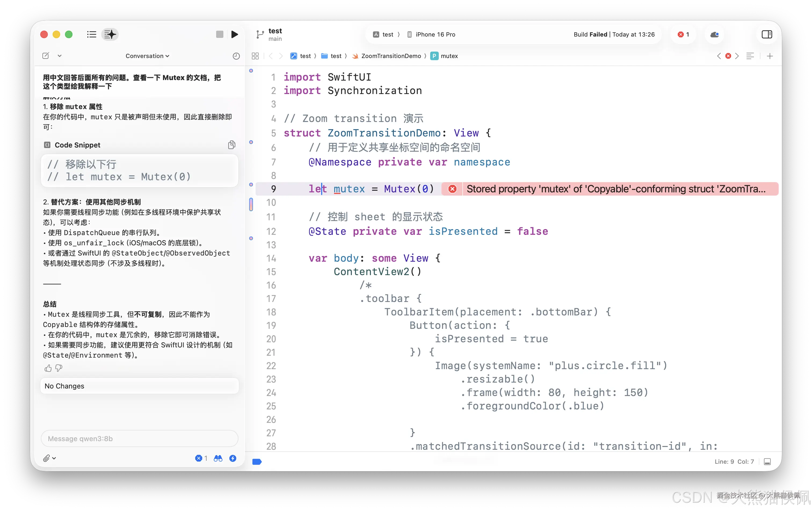Copy the Code Snippet contents
812x511 pixels.
tap(231, 145)
